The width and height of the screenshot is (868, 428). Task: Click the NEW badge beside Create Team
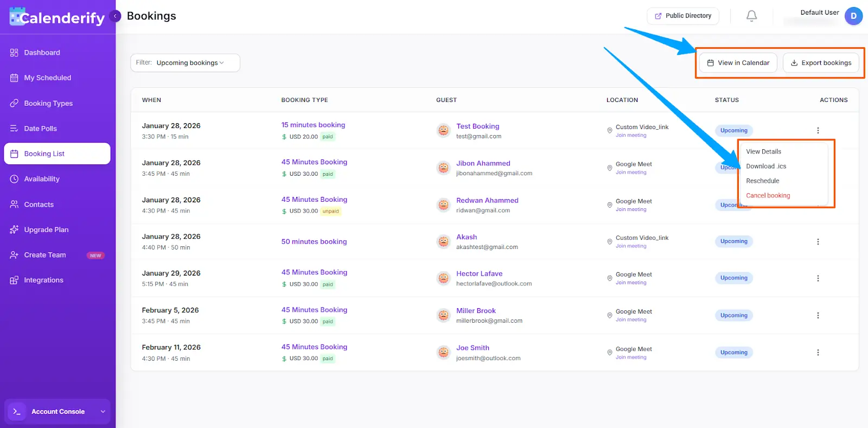coord(95,255)
